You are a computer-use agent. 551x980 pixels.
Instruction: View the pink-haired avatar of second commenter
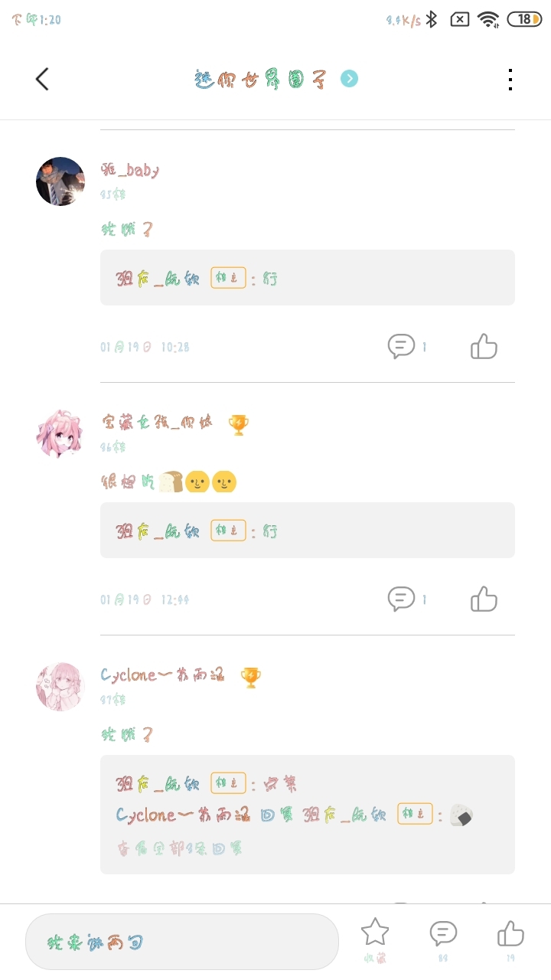pyautogui.click(x=60, y=434)
